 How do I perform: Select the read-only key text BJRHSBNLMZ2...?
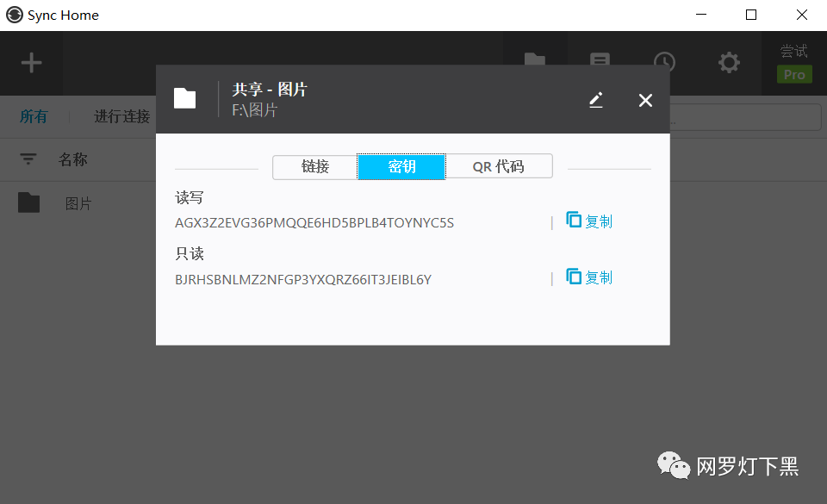pyautogui.click(x=303, y=279)
